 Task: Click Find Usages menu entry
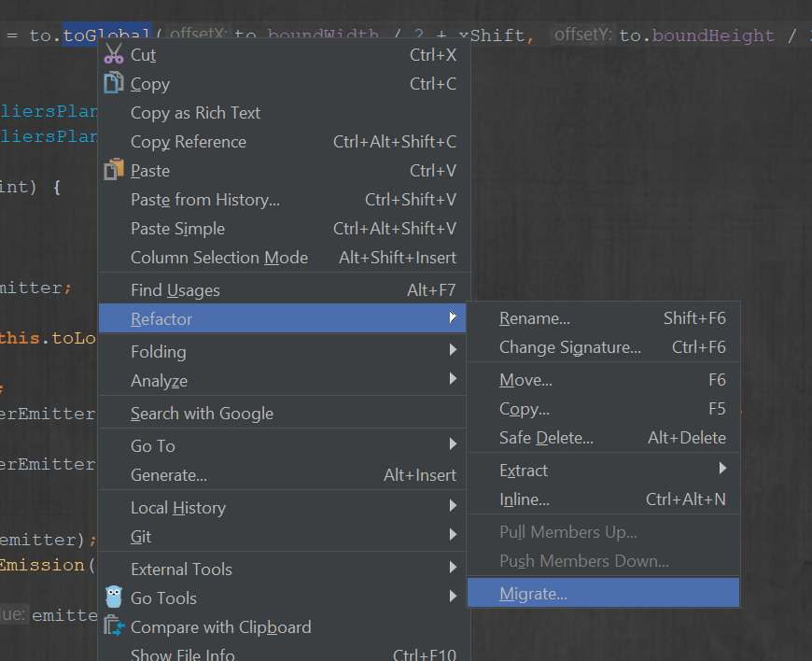(x=175, y=290)
